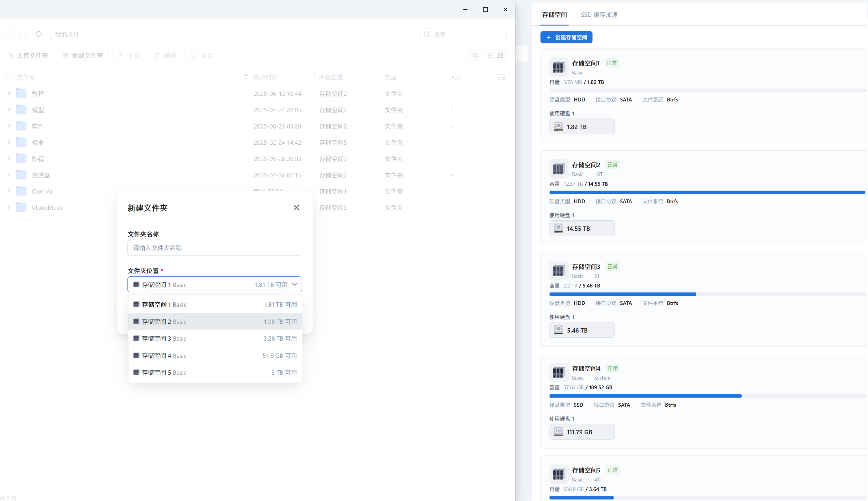Click the sort order icon
The height and width of the screenshot is (501, 868).
click(x=475, y=55)
